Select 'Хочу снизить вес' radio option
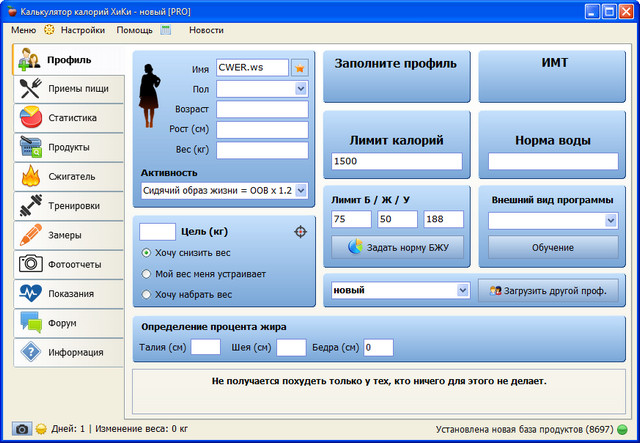Image resolution: width=640 pixels, height=443 pixels. tap(147, 254)
